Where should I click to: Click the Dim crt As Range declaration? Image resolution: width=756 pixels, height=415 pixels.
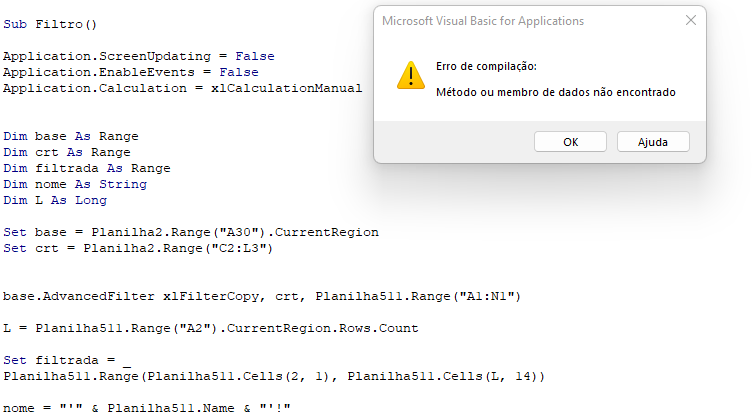point(67,152)
